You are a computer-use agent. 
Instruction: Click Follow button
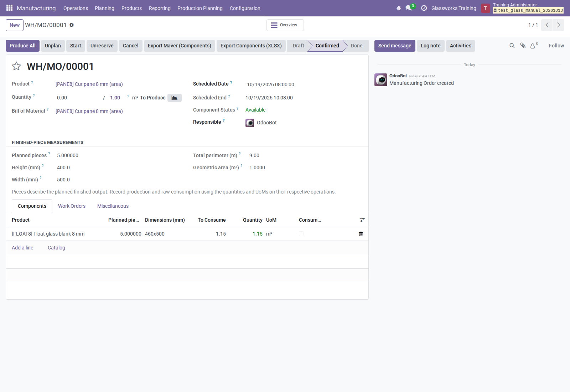click(556, 46)
